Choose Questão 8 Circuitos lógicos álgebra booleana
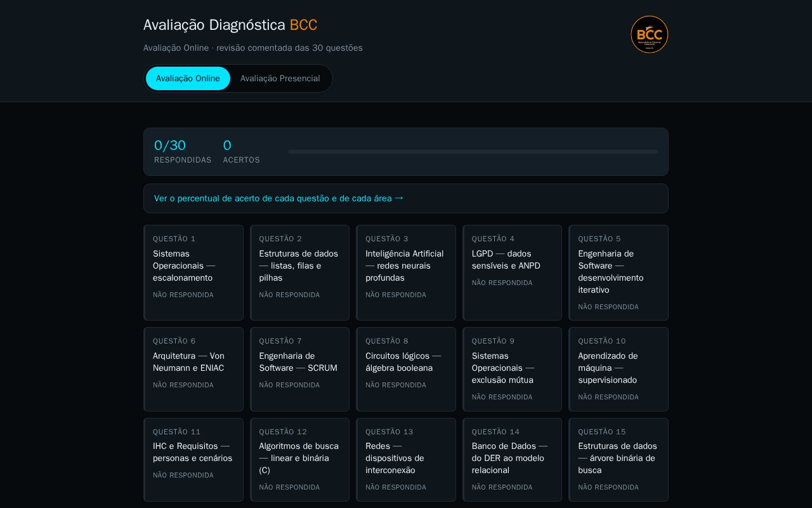 406,369
